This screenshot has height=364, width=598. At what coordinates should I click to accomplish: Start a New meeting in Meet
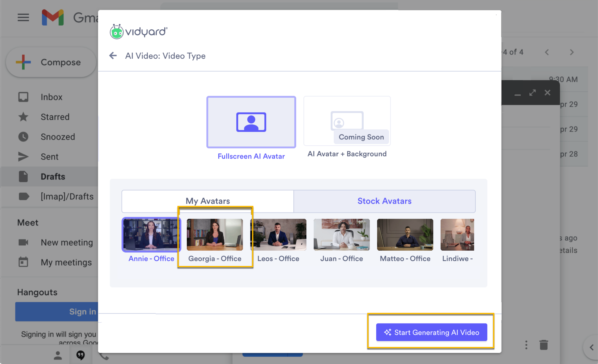click(x=67, y=243)
